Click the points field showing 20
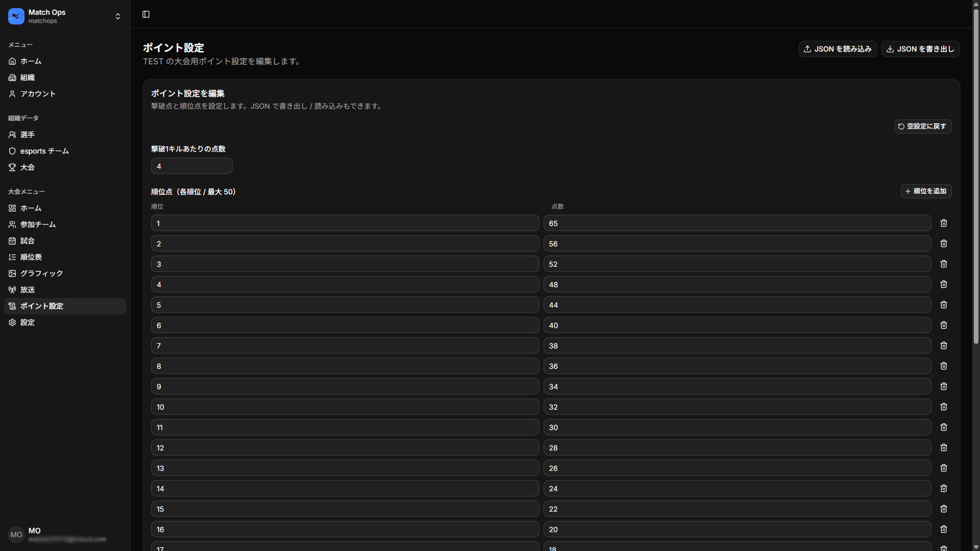 [x=737, y=529]
